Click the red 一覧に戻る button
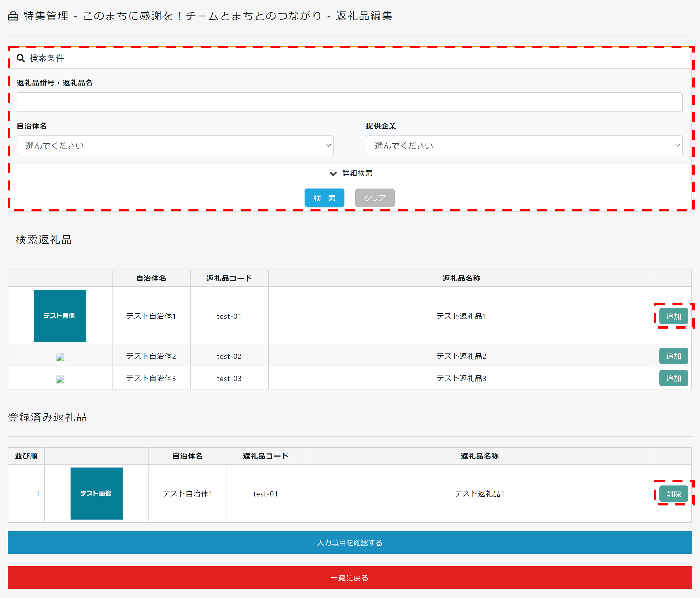 pyautogui.click(x=349, y=578)
